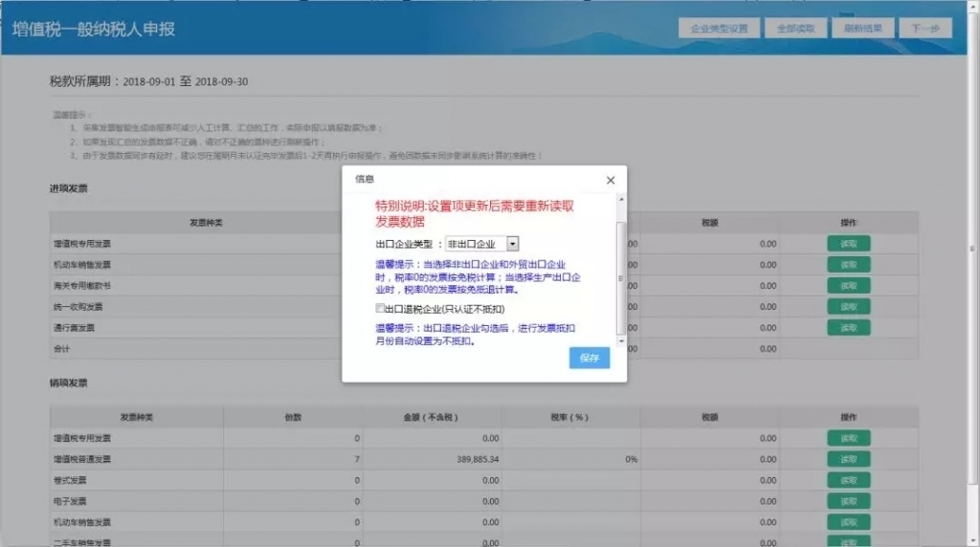Click the 进项发票 section heading
This screenshot has width=980, height=547.
(x=69, y=188)
